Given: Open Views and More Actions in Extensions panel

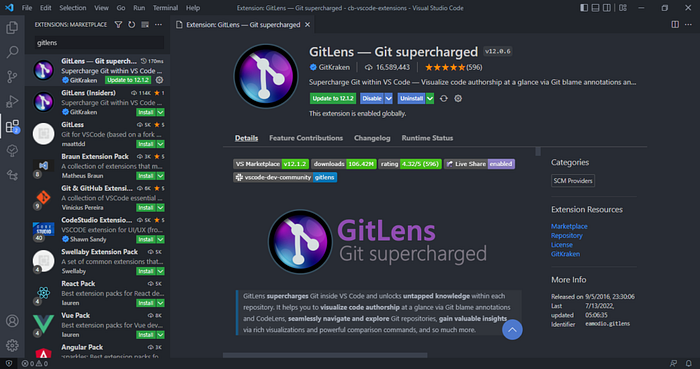Looking at the screenshot, I should point(158,25).
